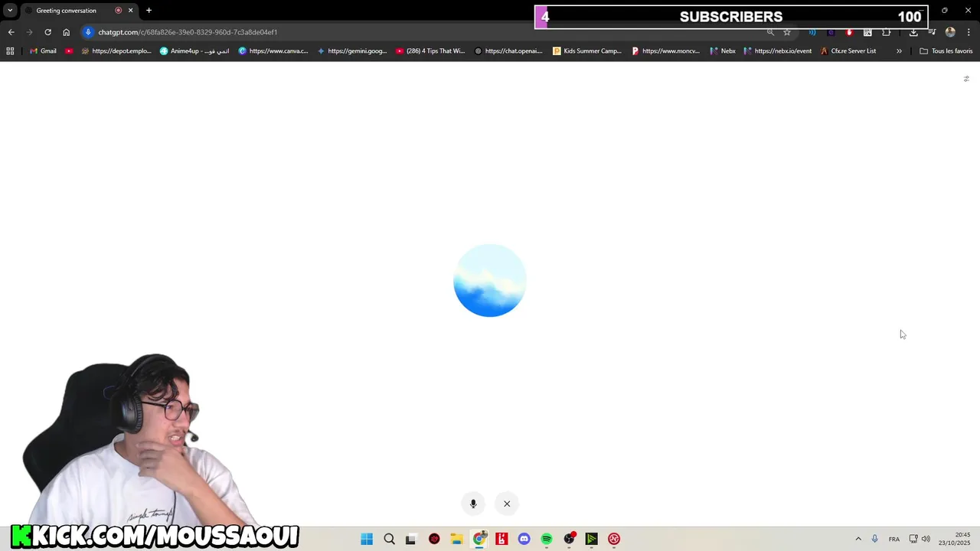Open the moncv bookmark
Screen dimensions: 980x551
point(666,51)
